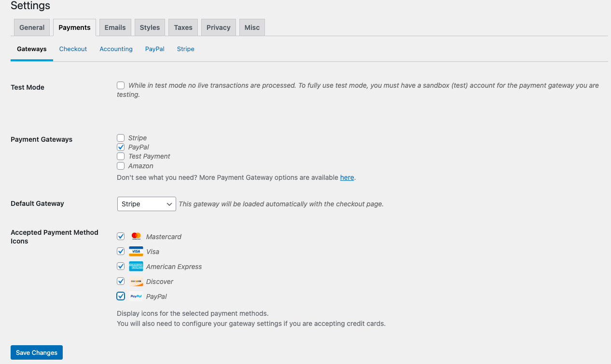Open the Checkout sub-tab

click(x=73, y=49)
